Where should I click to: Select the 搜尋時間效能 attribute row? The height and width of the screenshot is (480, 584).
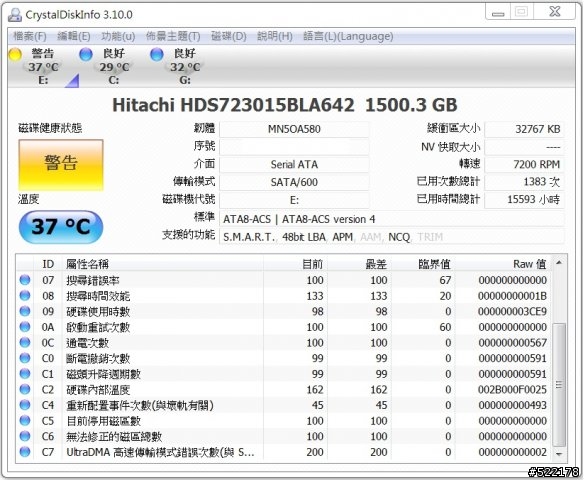(284, 295)
